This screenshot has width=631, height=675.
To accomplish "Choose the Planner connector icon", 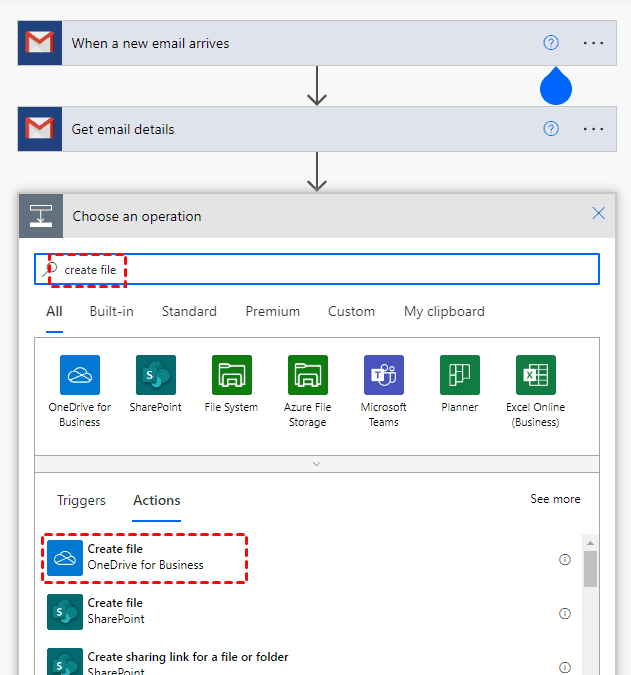I will (x=459, y=375).
